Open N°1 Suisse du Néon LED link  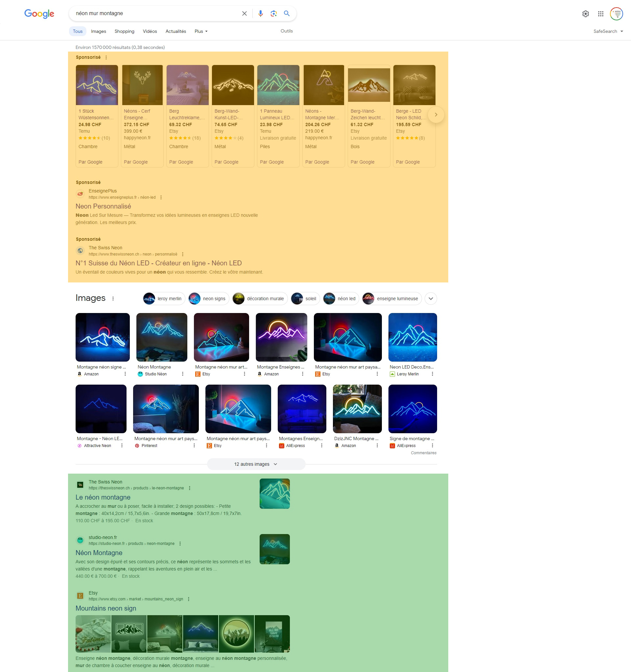pos(159,263)
